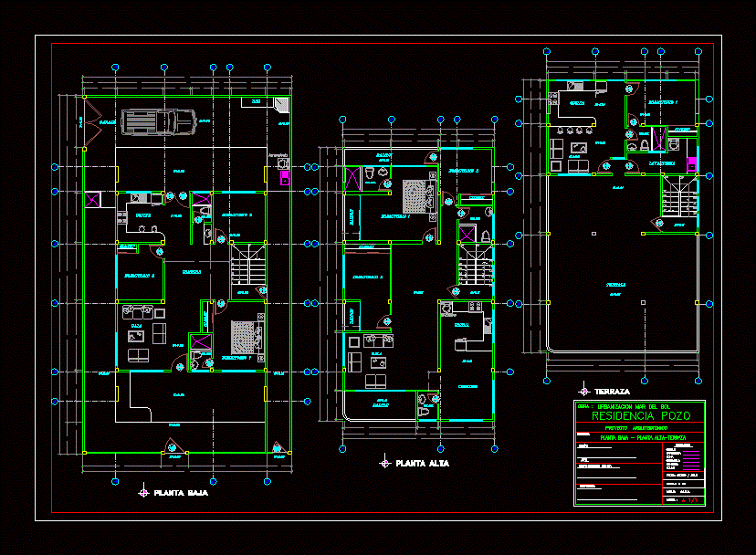Select the hatched double bed in Planta Alta
This screenshot has height=555, width=756.
pos(419,196)
